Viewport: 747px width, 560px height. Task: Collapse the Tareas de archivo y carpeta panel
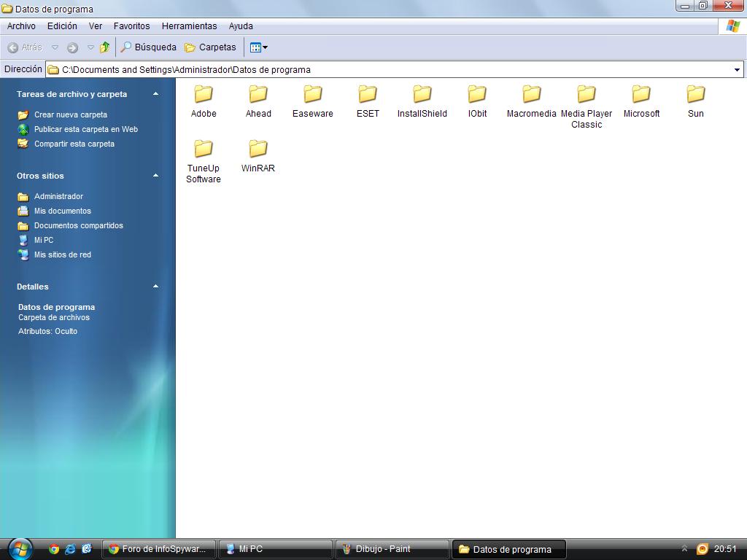pos(155,94)
